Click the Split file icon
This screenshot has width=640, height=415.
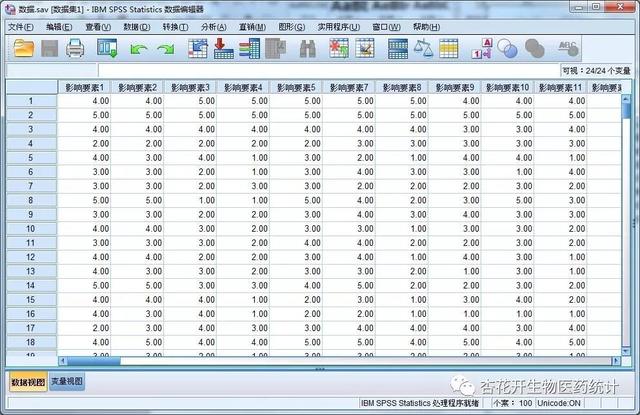pos(398,49)
